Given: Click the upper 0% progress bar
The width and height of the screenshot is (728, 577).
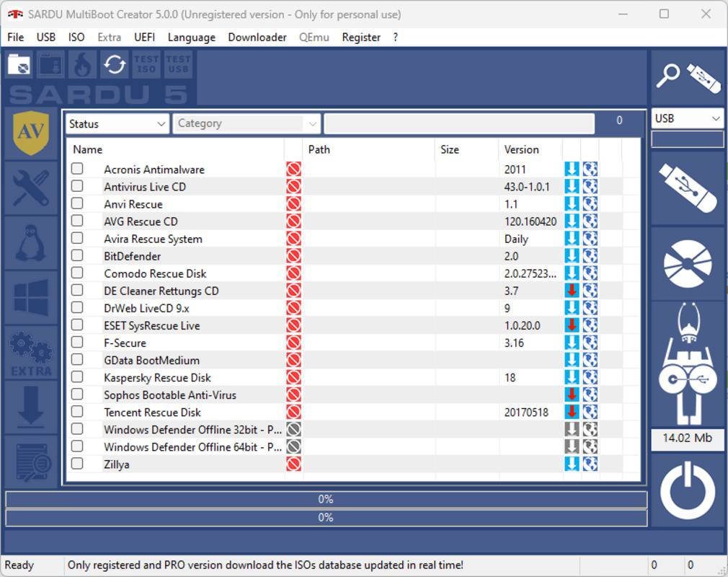Looking at the screenshot, I should [326, 499].
